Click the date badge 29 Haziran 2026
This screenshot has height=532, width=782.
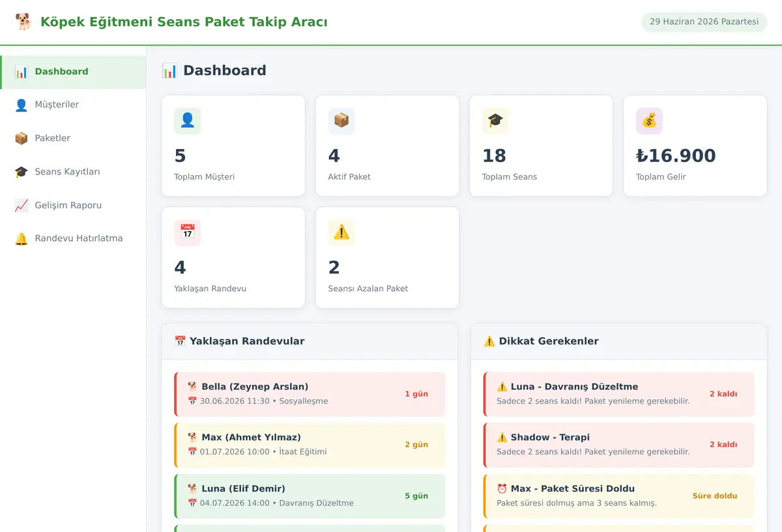704,22
